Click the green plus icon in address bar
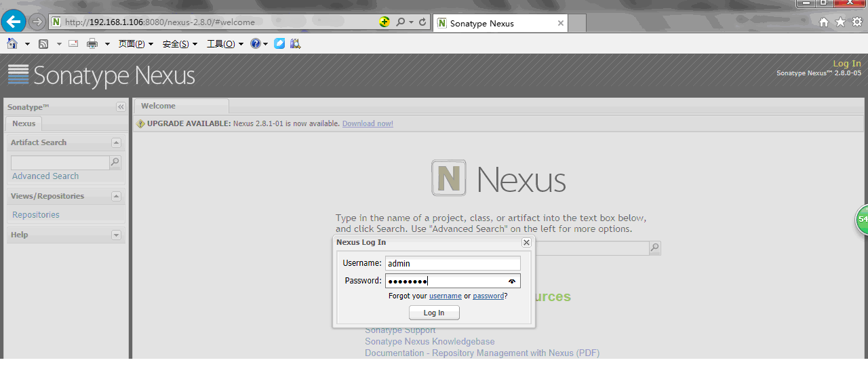 coord(384,22)
